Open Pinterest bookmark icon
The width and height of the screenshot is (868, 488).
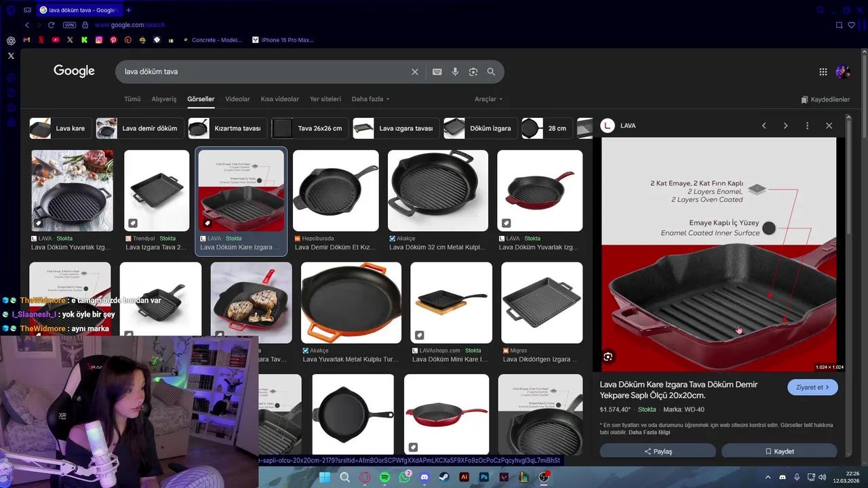tap(113, 40)
